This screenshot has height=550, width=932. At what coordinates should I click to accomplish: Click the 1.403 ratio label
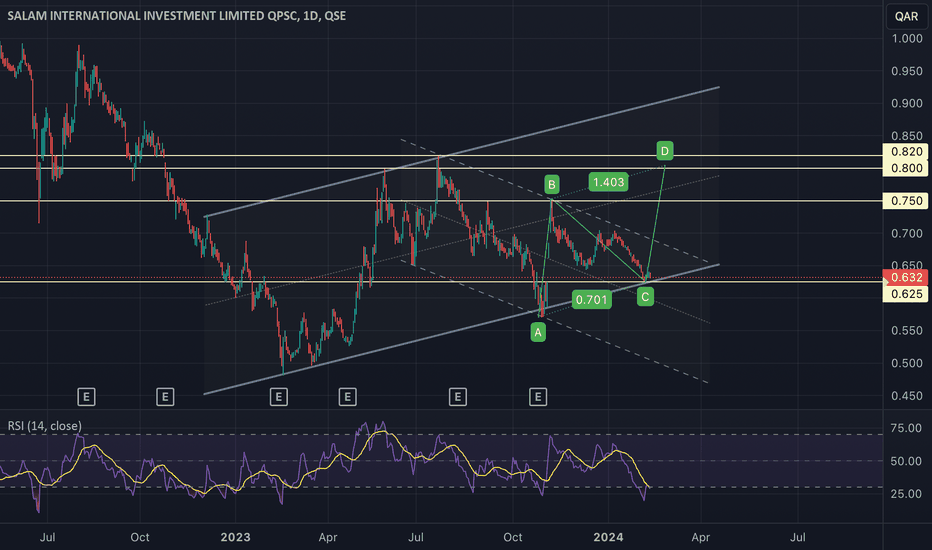tap(608, 182)
